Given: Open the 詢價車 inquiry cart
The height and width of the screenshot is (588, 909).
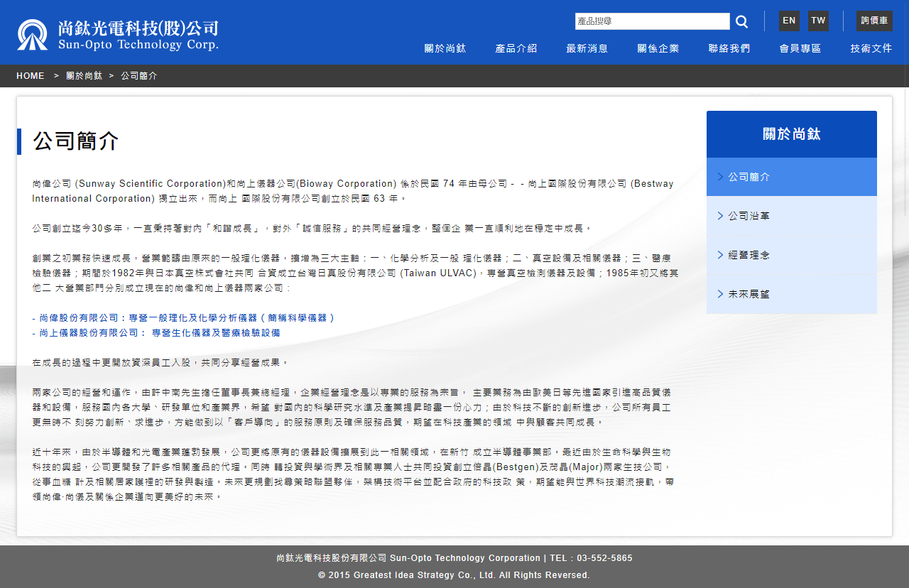Looking at the screenshot, I should [x=874, y=21].
